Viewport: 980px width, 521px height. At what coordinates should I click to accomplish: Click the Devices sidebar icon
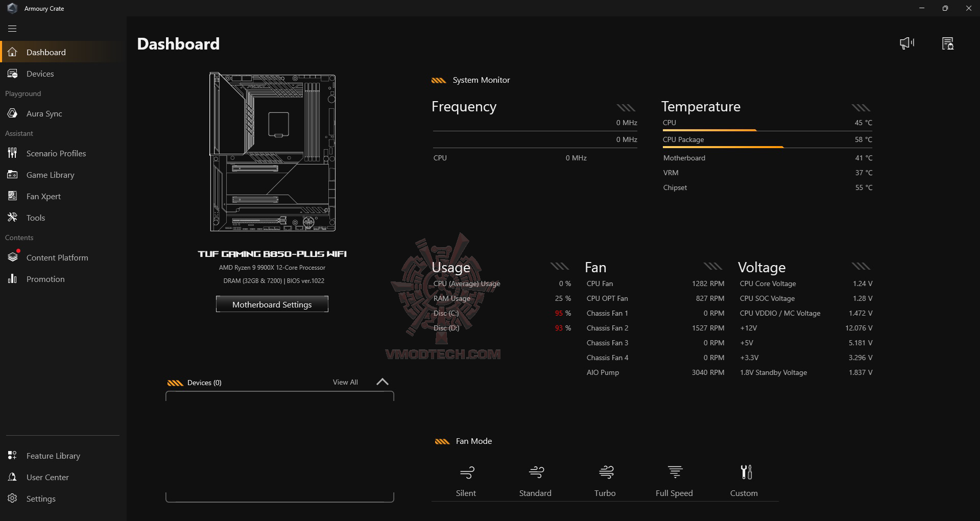[12, 74]
